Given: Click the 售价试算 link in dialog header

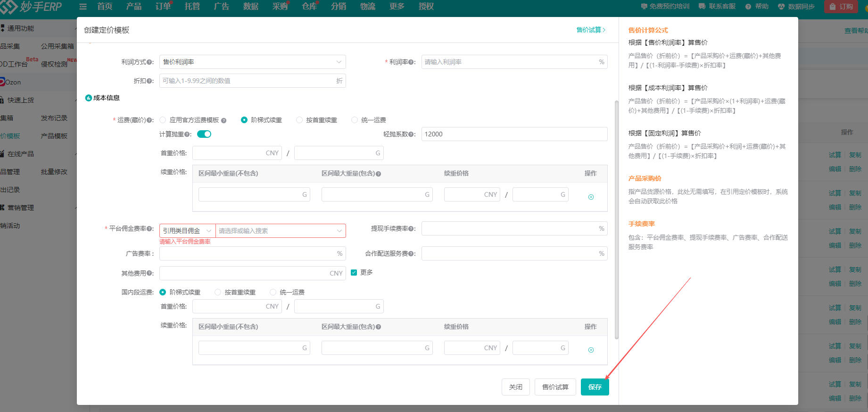Looking at the screenshot, I should 590,30.
